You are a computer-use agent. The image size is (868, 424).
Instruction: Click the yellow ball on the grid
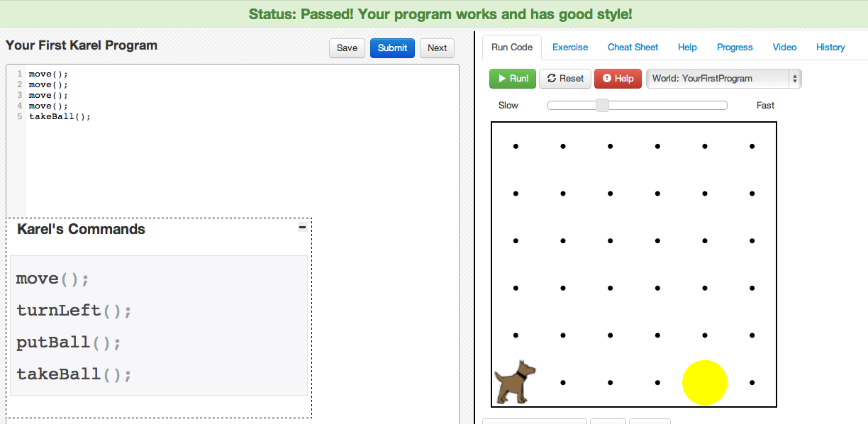pyautogui.click(x=704, y=382)
